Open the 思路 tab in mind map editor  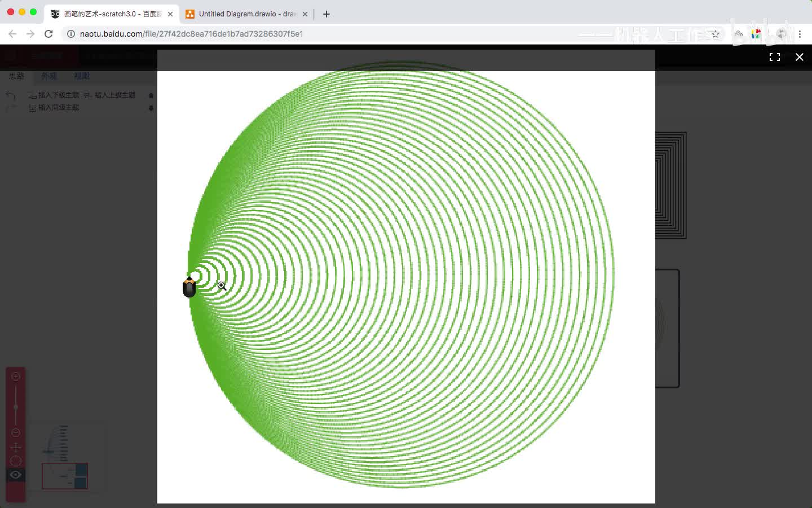click(x=16, y=76)
